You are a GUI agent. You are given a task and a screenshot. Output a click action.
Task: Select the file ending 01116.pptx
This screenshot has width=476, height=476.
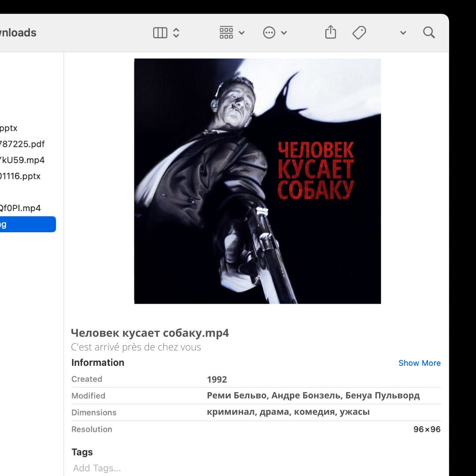pyautogui.click(x=20, y=176)
